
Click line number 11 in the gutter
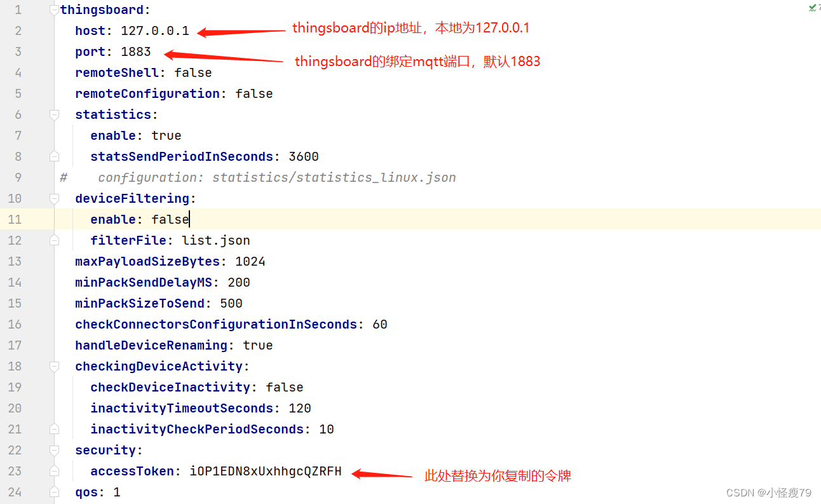coord(15,220)
